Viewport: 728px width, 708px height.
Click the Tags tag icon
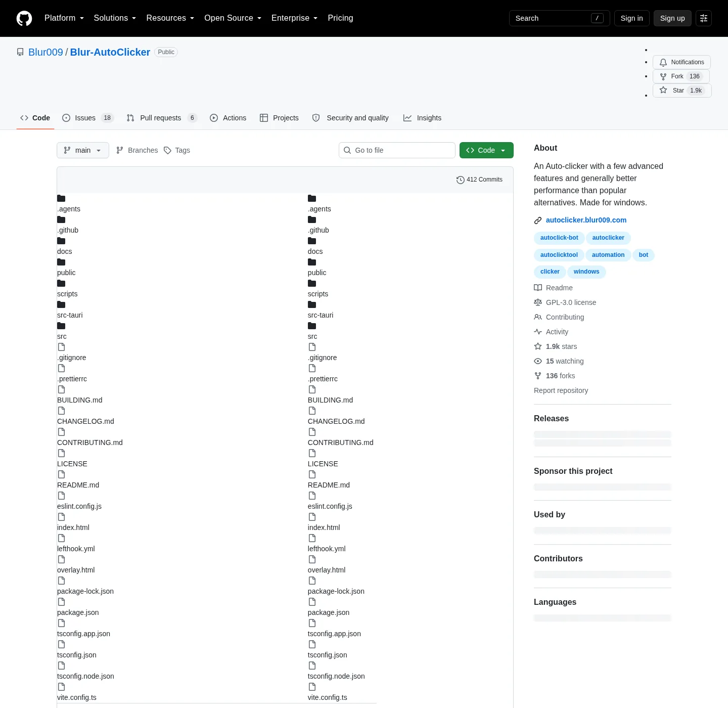167,150
